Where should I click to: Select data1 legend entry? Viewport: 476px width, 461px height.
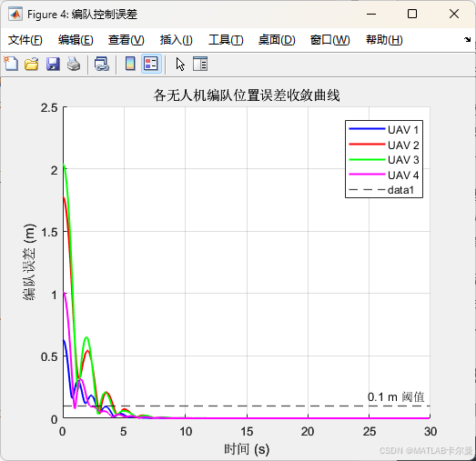tap(381, 190)
